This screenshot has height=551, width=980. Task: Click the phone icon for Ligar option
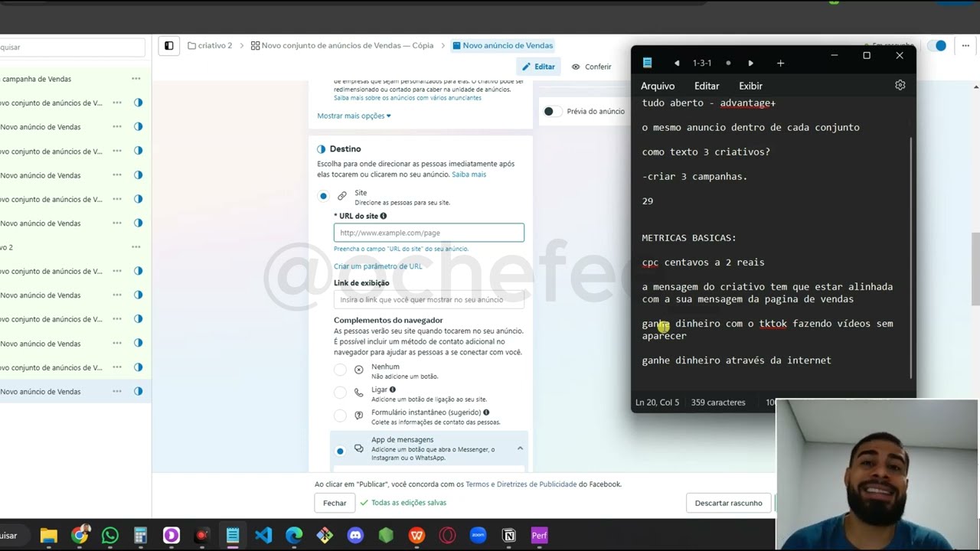pyautogui.click(x=358, y=393)
